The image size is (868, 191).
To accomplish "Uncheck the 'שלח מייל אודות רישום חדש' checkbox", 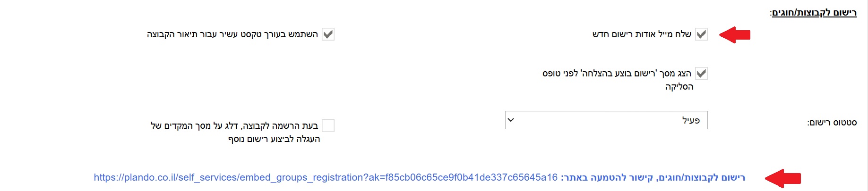I will [x=701, y=34].
